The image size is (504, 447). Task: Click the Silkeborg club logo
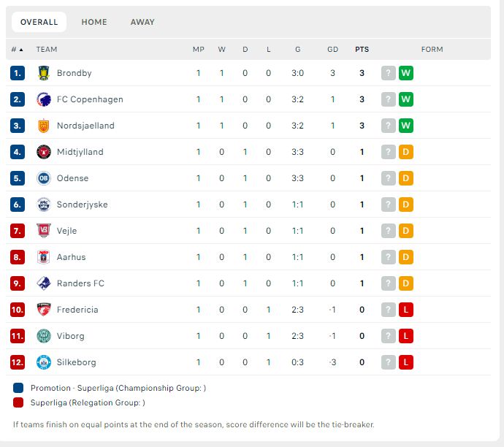(44, 362)
